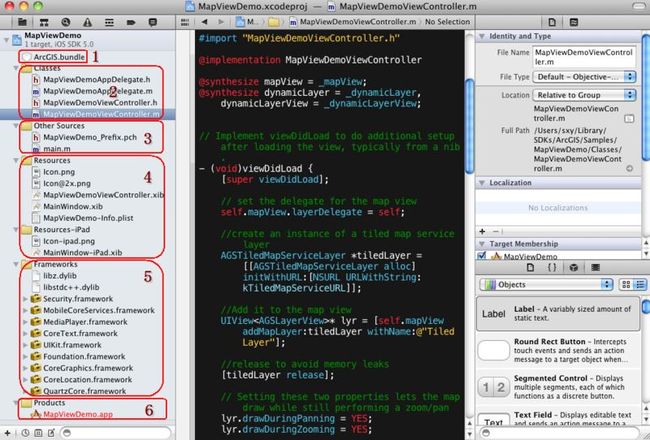Show Media library icon
Viewport: 650px width, 440px height.
(x=595, y=267)
